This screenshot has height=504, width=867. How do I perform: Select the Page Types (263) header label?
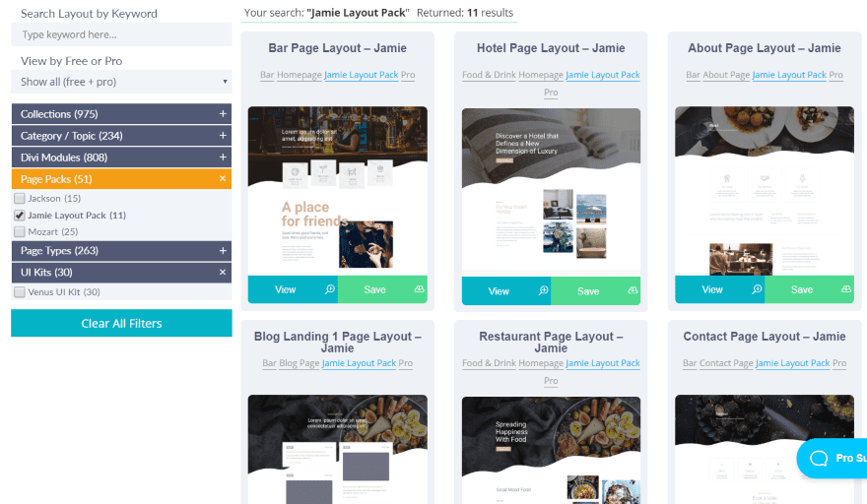pos(60,251)
